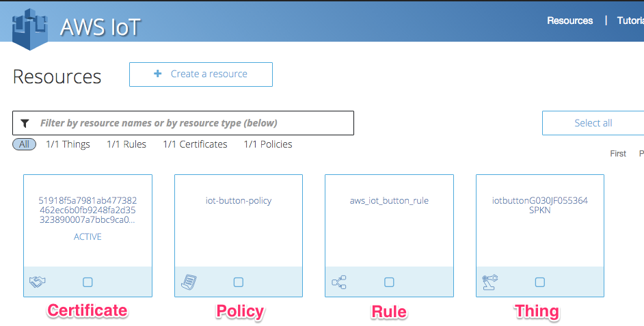Click the certificate handshake icon

pos(37,282)
